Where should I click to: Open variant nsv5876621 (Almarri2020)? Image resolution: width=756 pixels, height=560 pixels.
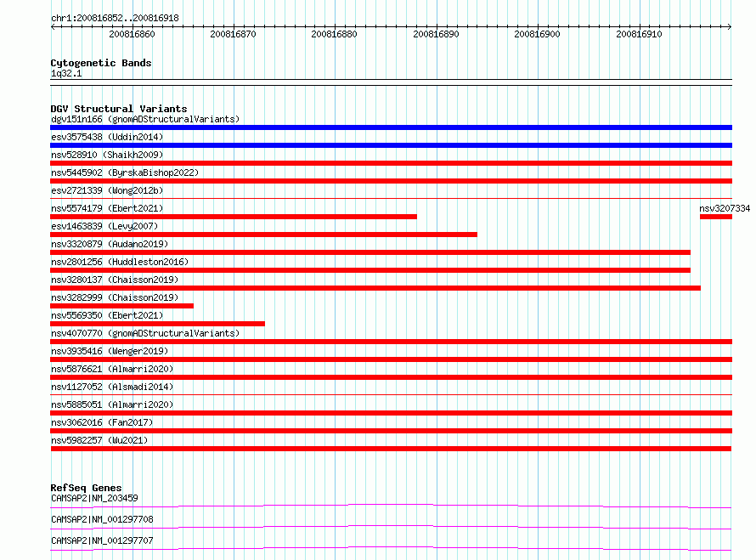click(112, 369)
